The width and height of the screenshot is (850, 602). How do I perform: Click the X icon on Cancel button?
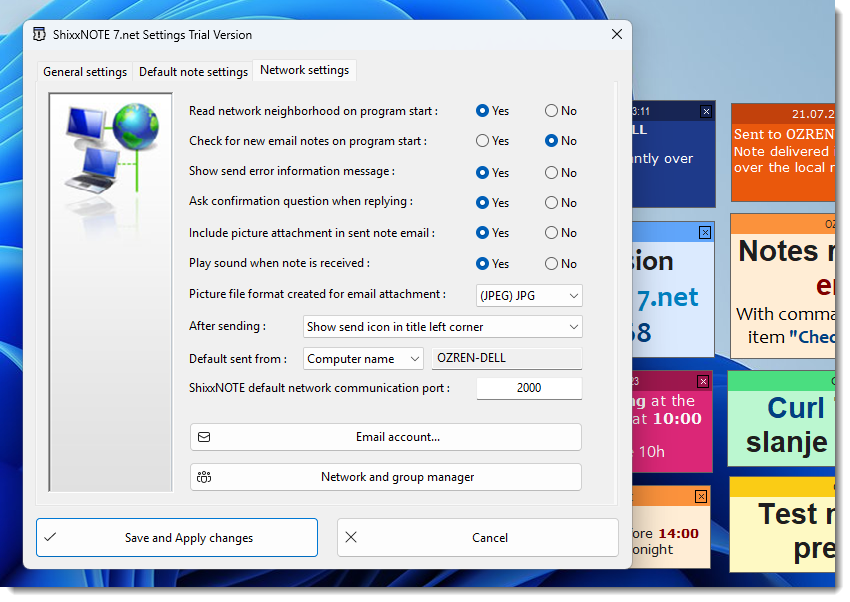point(351,538)
